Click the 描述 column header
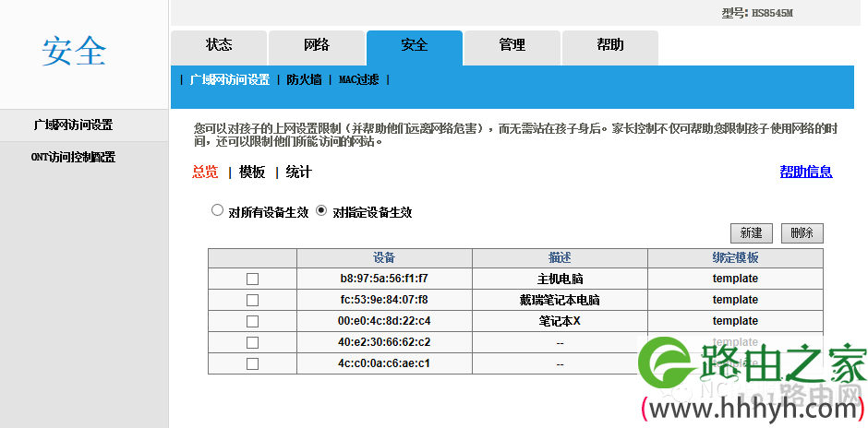 click(560, 258)
